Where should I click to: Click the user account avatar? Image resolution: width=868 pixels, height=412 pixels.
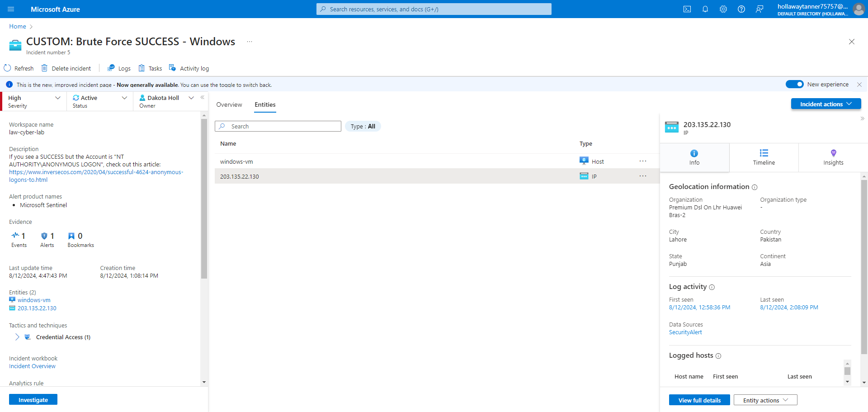[859, 9]
